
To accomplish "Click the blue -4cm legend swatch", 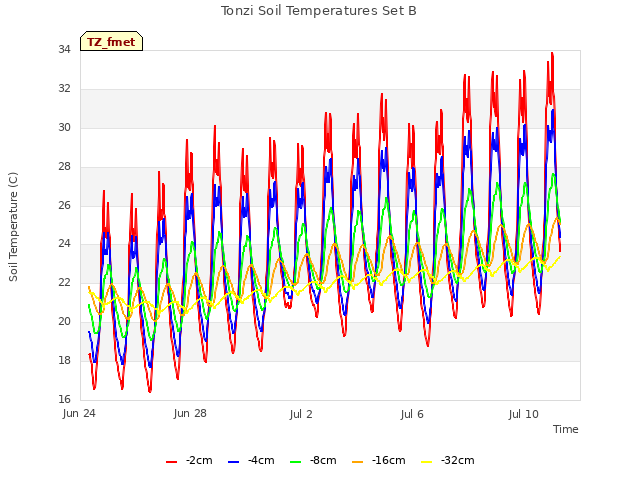I will [233, 462].
